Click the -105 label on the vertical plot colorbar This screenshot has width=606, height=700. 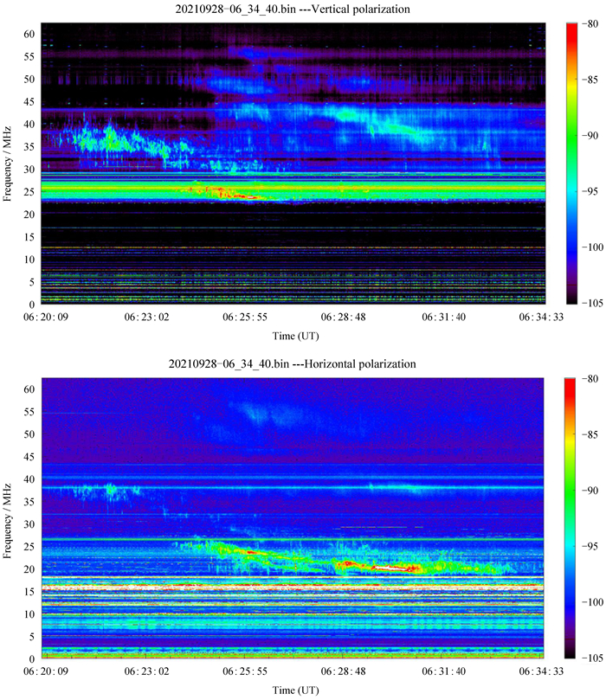594,305
